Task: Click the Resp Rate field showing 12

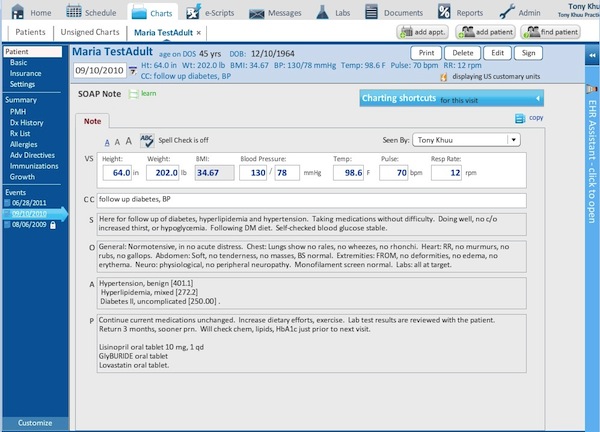Action: (x=446, y=173)
